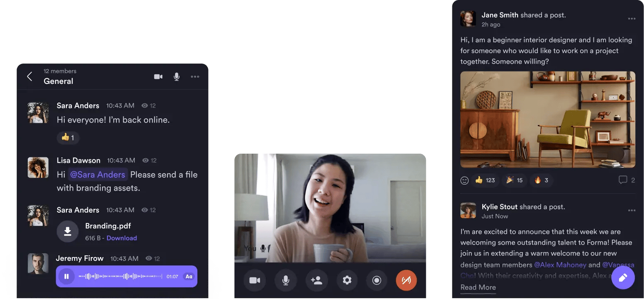Pause Jeremy Firow's voice message
The image size is (644, 299).
tap(66, 277)
